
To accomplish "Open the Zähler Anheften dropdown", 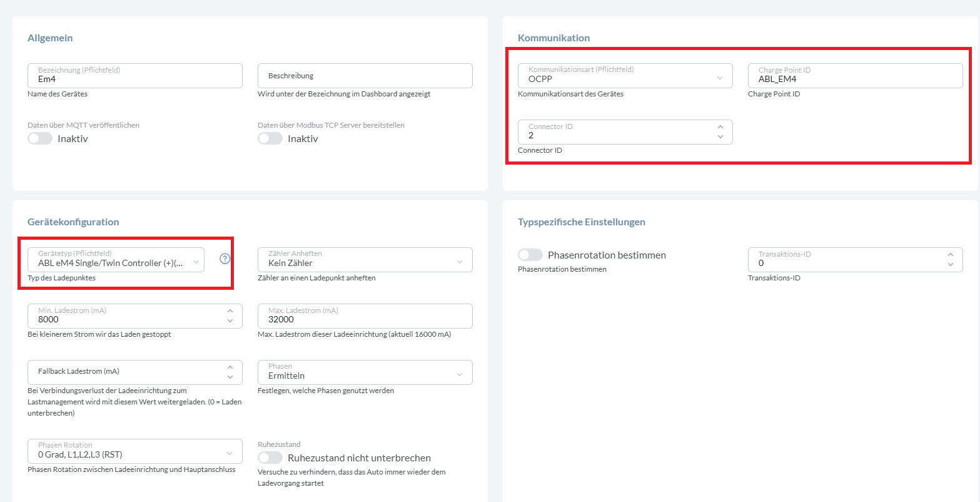I will point(365,260).
